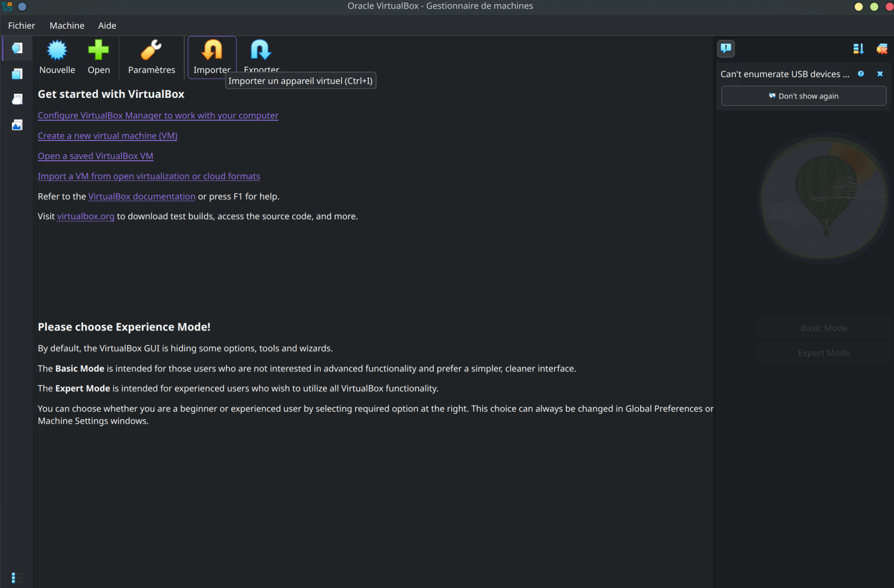Toggle notification sort order icon
This screenshot has height=588, width=894.
click(x=858, y=49)
